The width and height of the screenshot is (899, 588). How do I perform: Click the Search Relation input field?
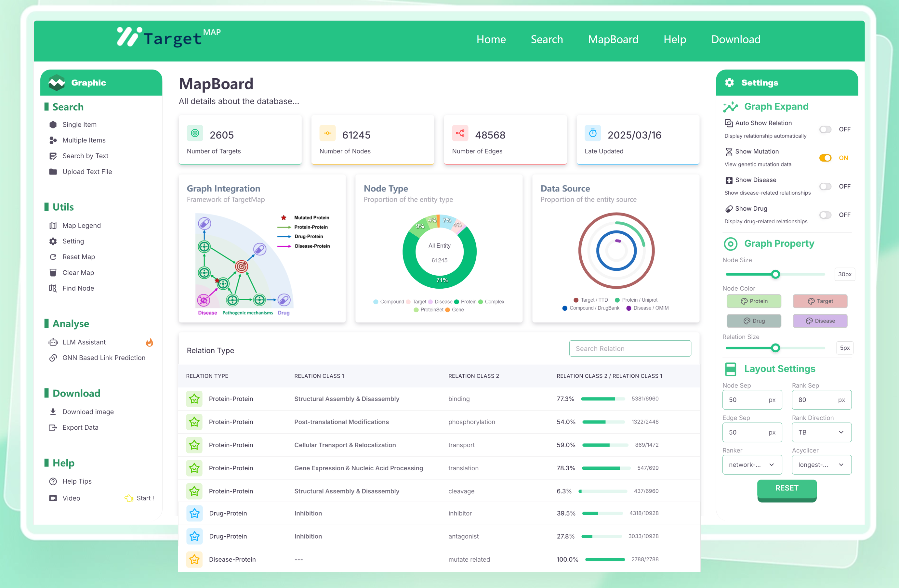point(630,348)
